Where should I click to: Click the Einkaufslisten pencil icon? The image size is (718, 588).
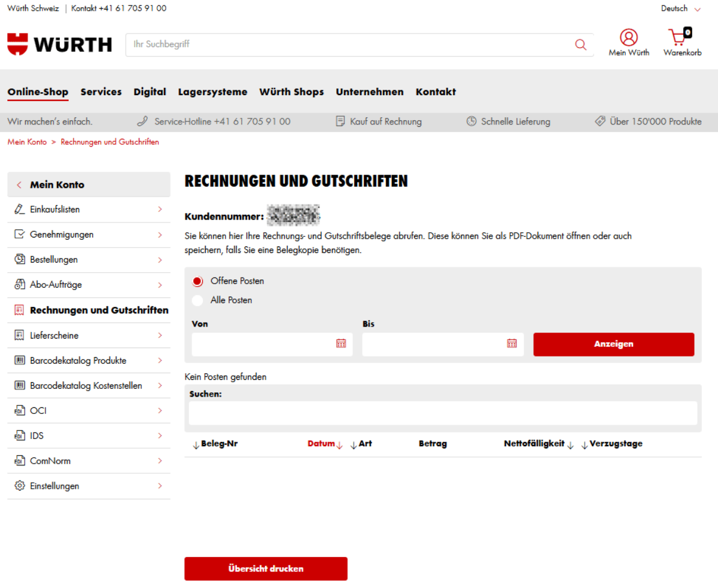click(19, 209)
